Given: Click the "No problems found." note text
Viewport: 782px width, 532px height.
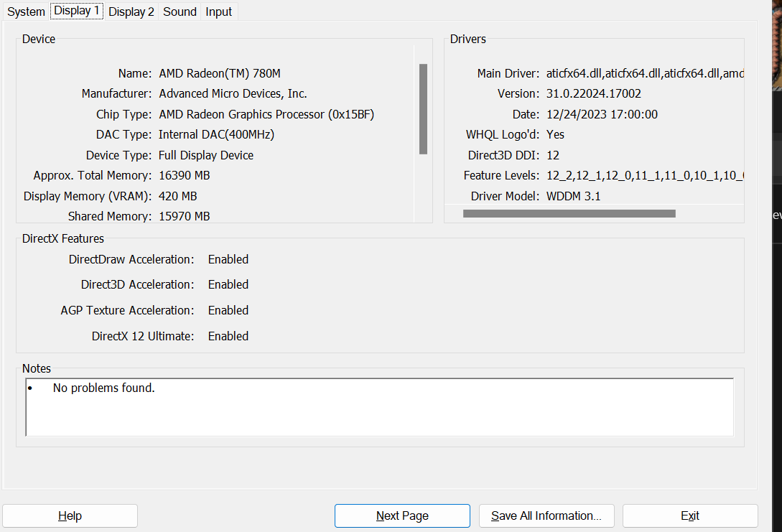Looking at the screenshot, I should coord(103,388).
